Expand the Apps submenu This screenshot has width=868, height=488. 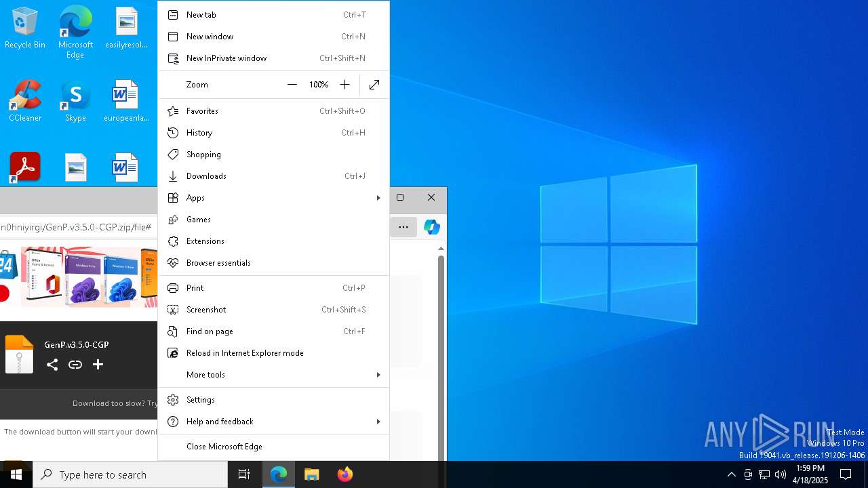[273, 198]
